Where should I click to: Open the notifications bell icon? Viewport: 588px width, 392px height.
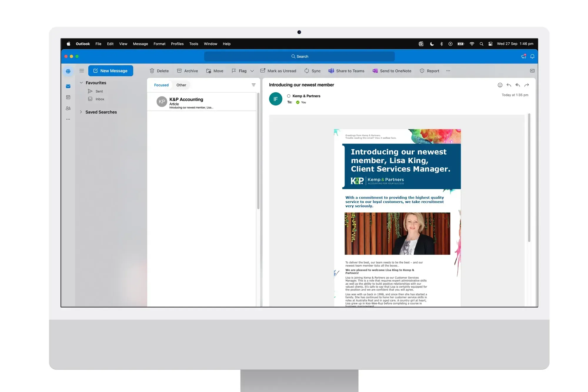click(x=532, y=56)
